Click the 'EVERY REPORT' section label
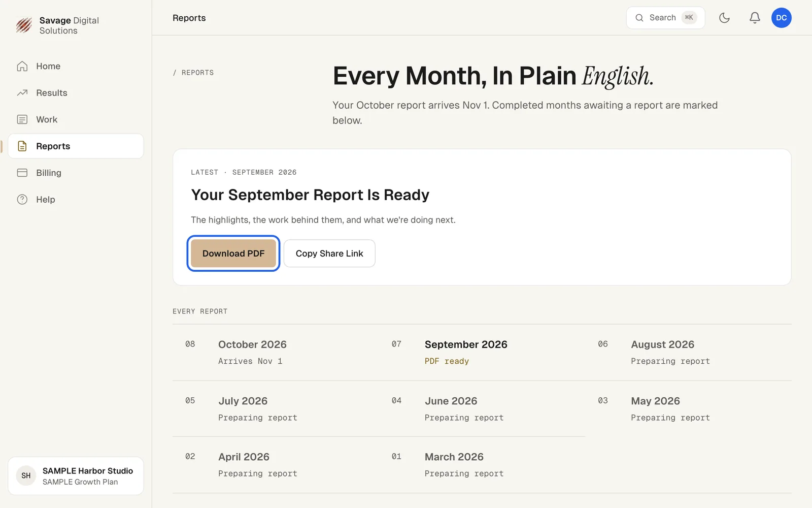812x508 pixels. point(200,311)
